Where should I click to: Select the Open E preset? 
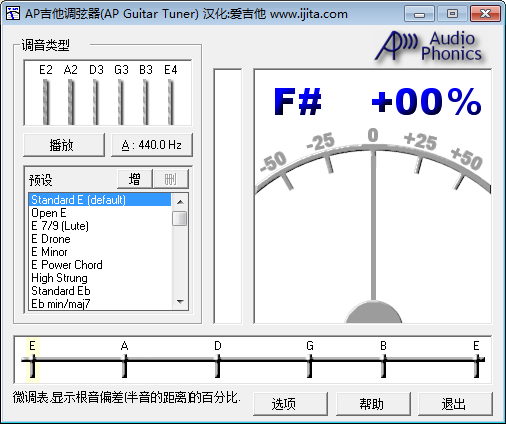(100, 213)
